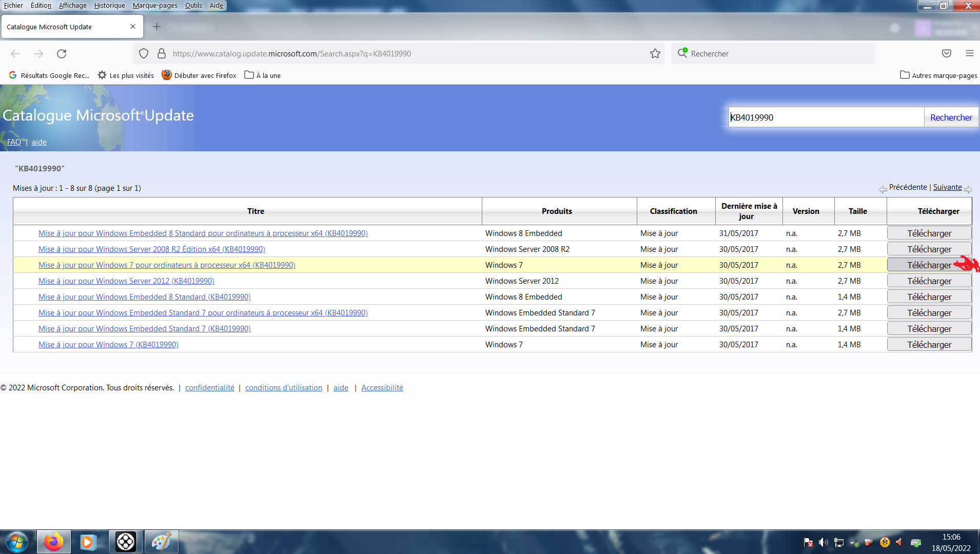
Task: Open the Édition menu
Action: 41,5
